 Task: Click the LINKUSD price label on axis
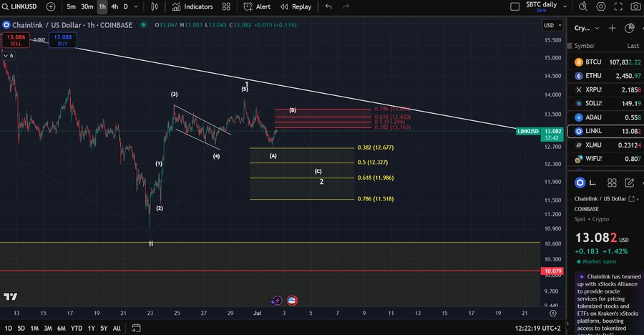pyautogui.click(x=528, y=131)
